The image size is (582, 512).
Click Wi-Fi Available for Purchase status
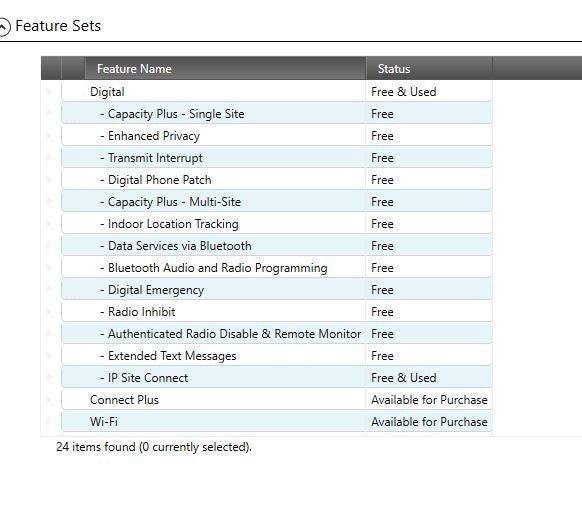point(429,422)
